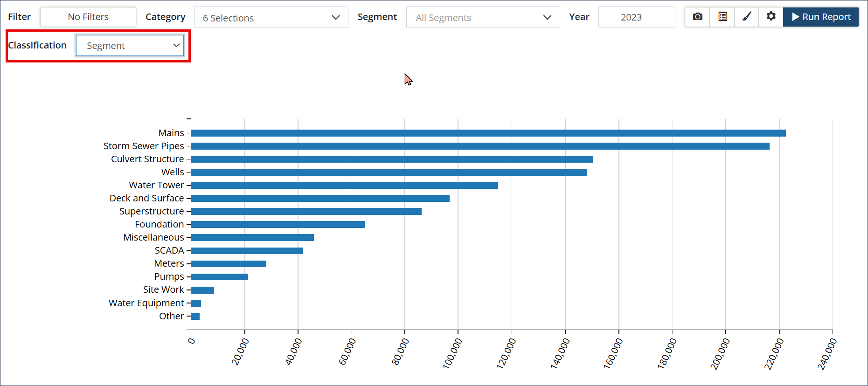Click the Wells bar
The height and width of the screenshot is (386, 868).
[389, 172]
